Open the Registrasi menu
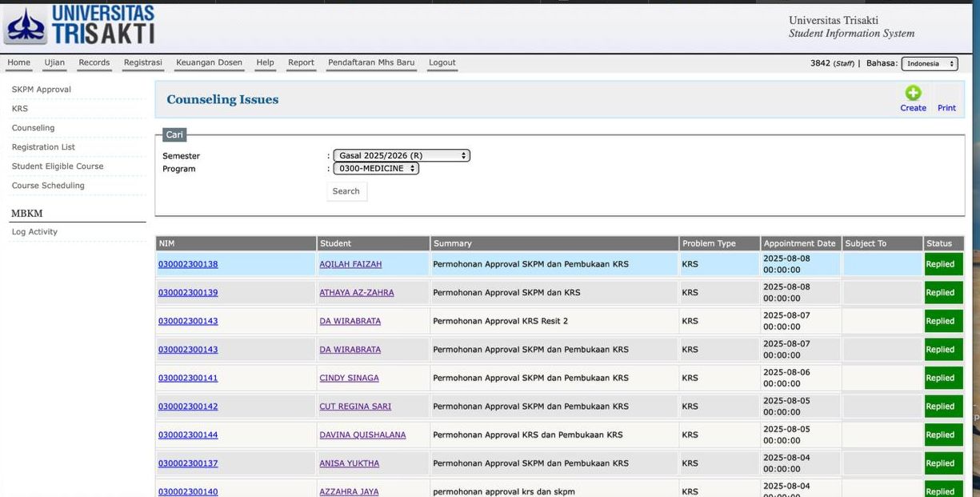This screenshot has height=497, width=980. [142, 62]
